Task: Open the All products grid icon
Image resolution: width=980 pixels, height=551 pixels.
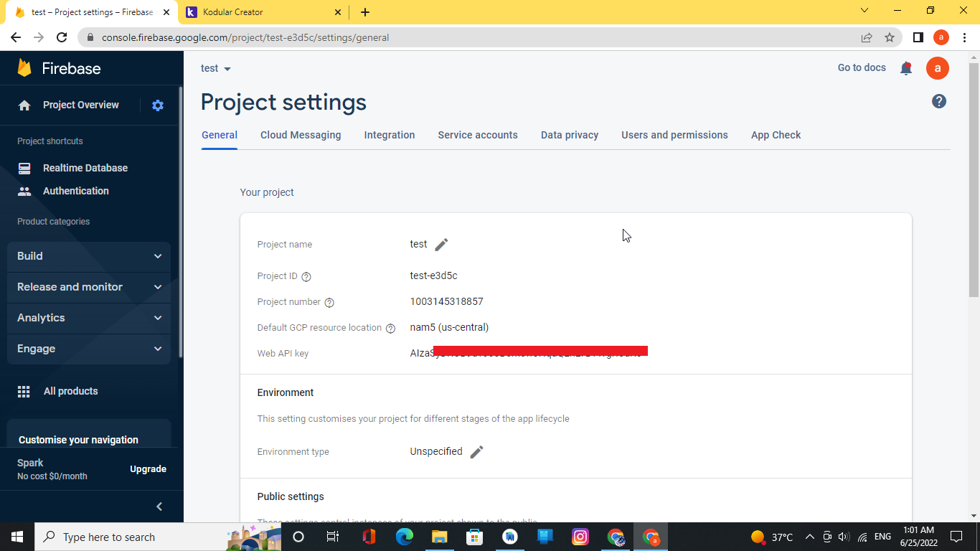Action: 24,391
